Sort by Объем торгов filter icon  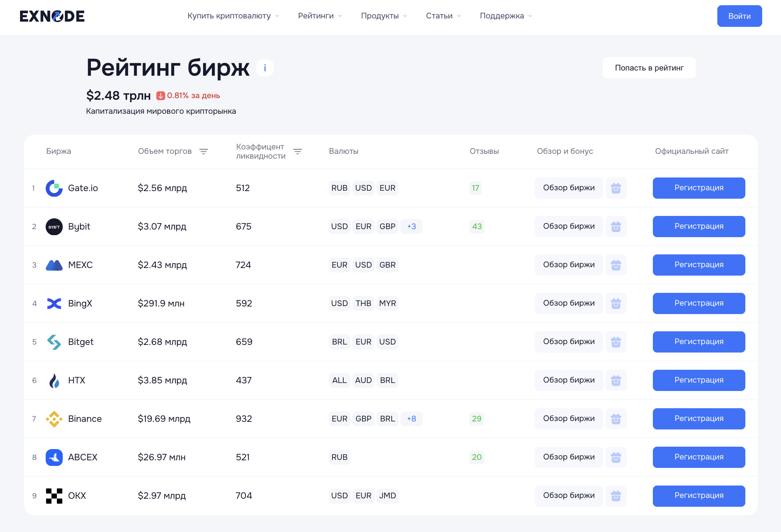point(203,151)
